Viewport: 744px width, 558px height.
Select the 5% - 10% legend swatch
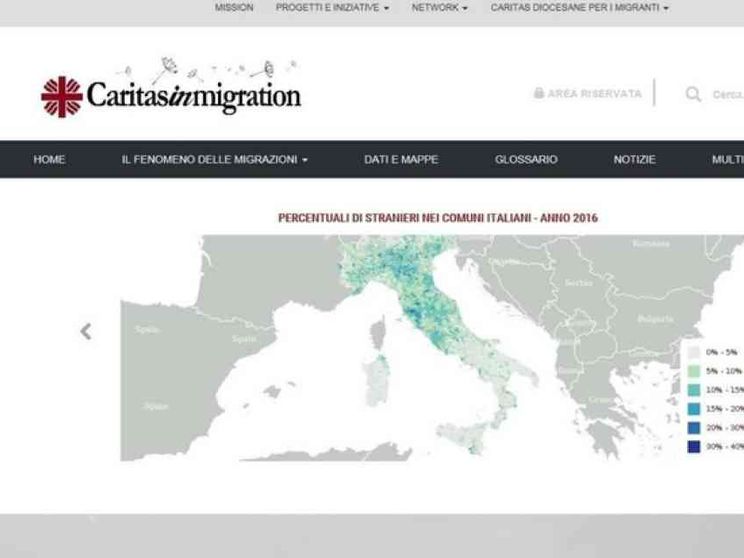pos(694,371)
